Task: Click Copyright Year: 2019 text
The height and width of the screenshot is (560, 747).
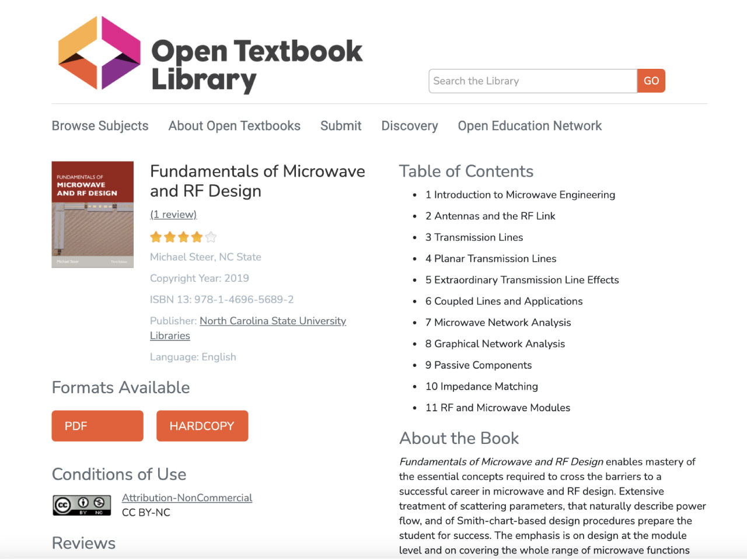Action: click(200, 278)
